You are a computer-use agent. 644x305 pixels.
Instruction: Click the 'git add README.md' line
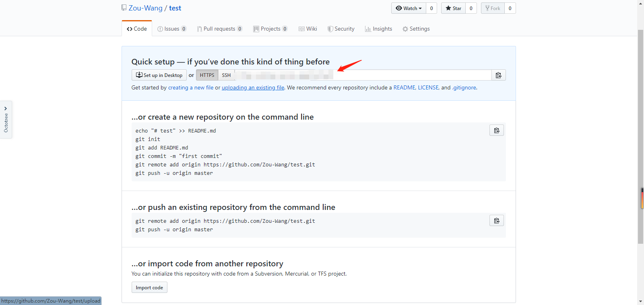coord(162,148)
